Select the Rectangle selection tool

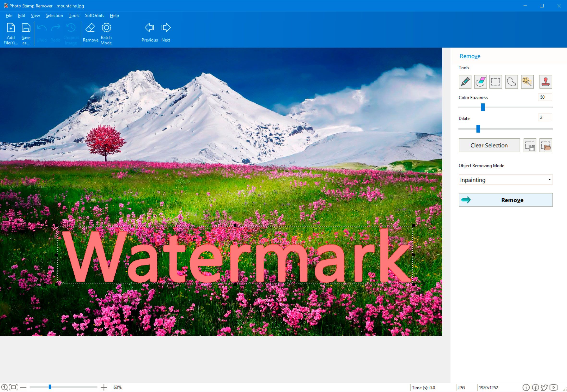coord(495,81)
